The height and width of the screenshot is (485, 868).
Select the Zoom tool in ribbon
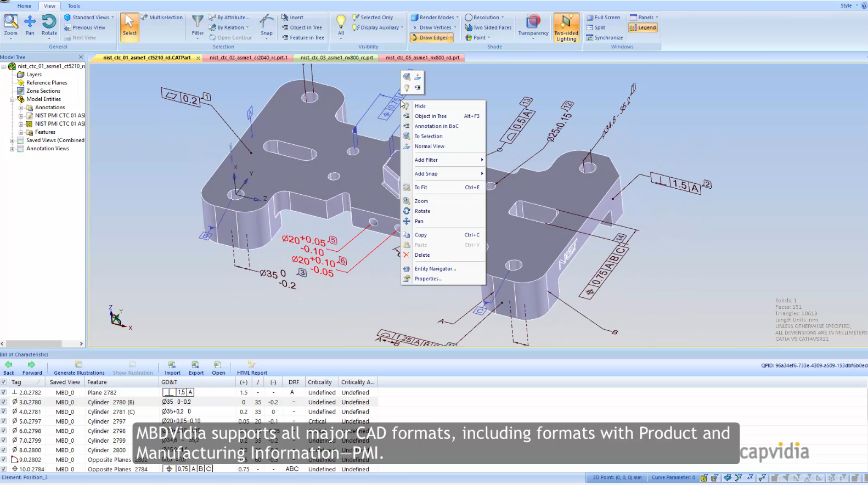(x=11, y=25)
